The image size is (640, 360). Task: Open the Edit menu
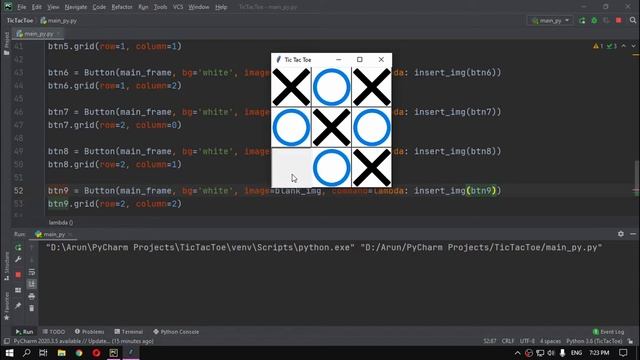tap(37, 7)
